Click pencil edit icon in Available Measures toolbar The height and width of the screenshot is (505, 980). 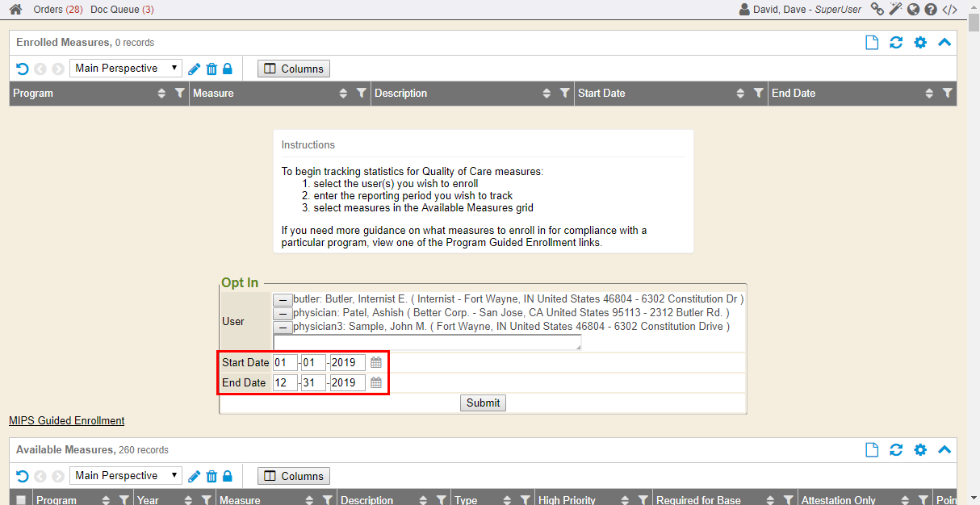pyautogui.click(x=195, y=476)
